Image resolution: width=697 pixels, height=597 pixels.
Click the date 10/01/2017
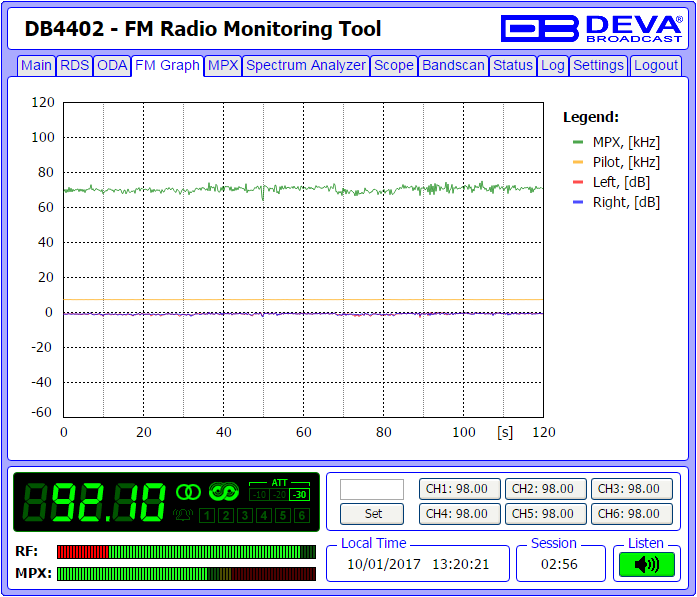click(x=384, y=565)
